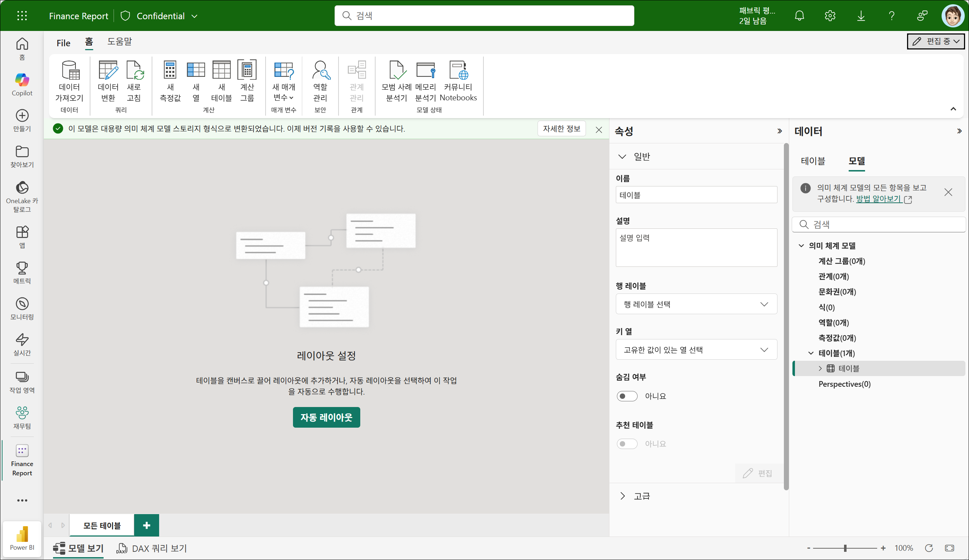This screenshot has width=969, height=560.
Task: Open 데이터 변환 (Transform data) tool
Action: [108, 71]
